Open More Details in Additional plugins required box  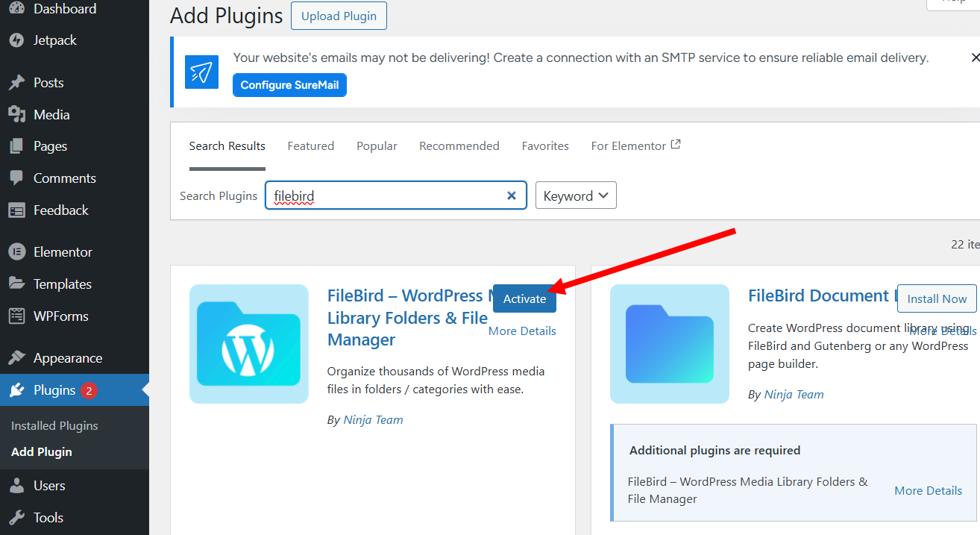(x=929, y=490)
